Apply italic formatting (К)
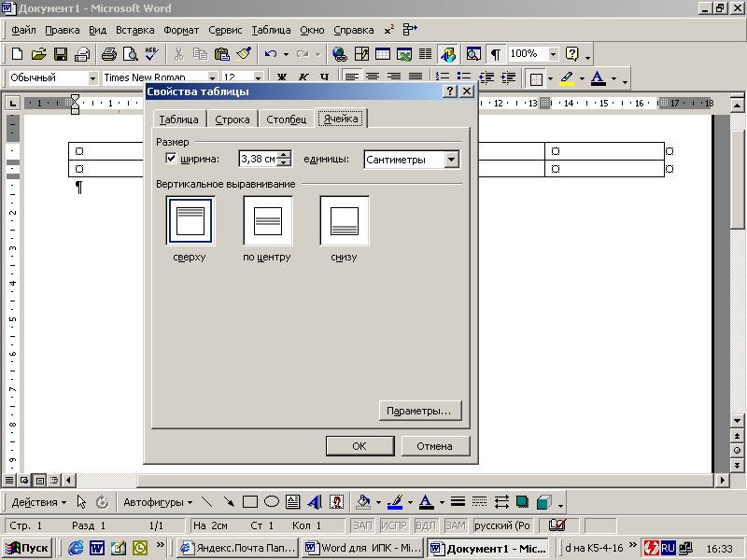 click(303, 77)
